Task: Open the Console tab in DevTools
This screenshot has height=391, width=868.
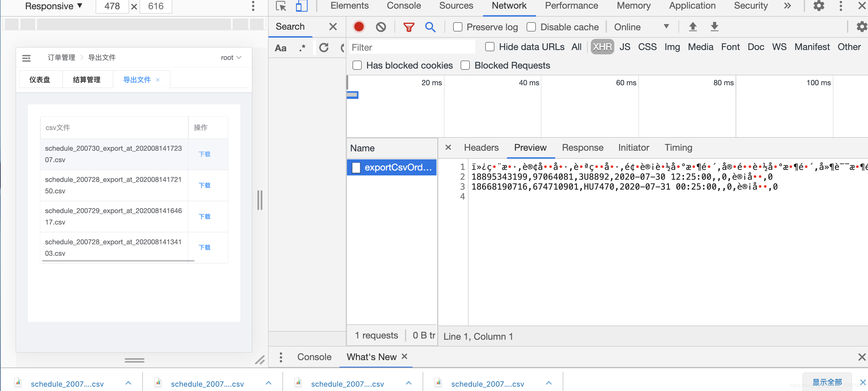Action: coord(403,6)
